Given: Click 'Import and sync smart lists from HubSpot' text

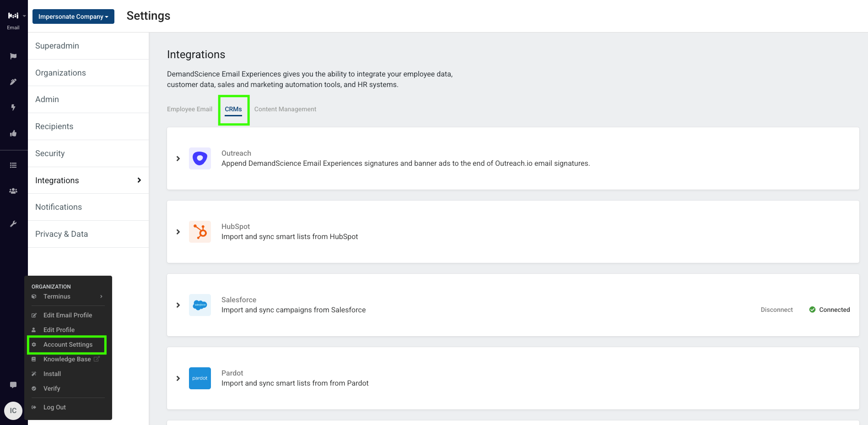Looking at the screenshot, I should pos(290,237).
